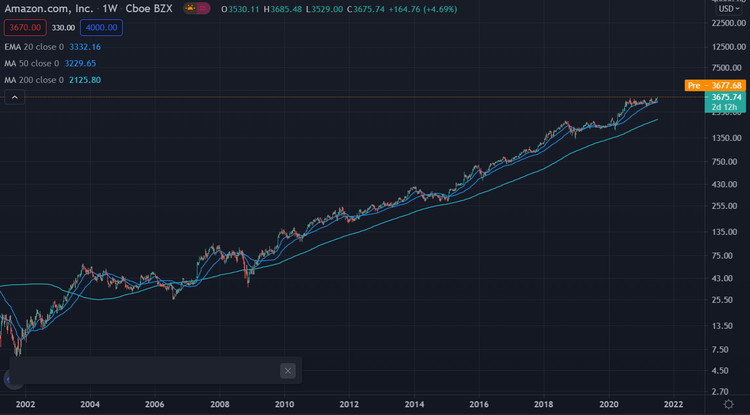Image resolution: width=750 pixels, height=415 pixels.
Task: Click the 2006 time axis label
Action: (155, 404)
